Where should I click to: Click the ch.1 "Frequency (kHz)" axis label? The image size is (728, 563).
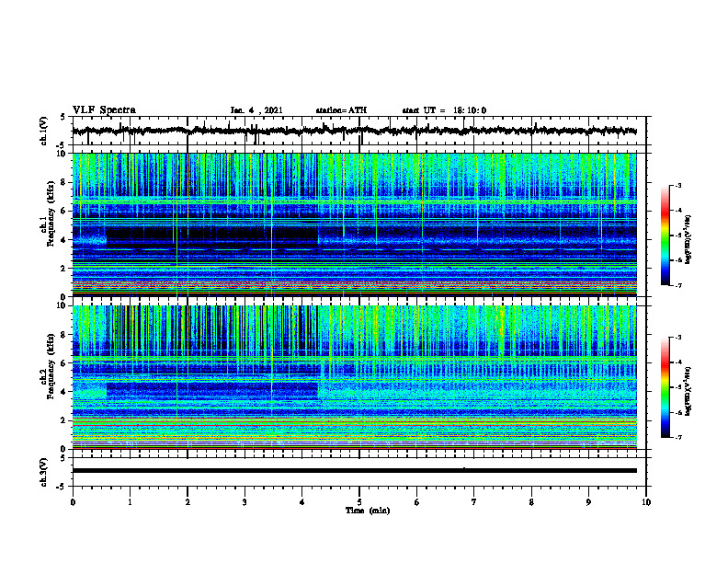pos(51,214)
